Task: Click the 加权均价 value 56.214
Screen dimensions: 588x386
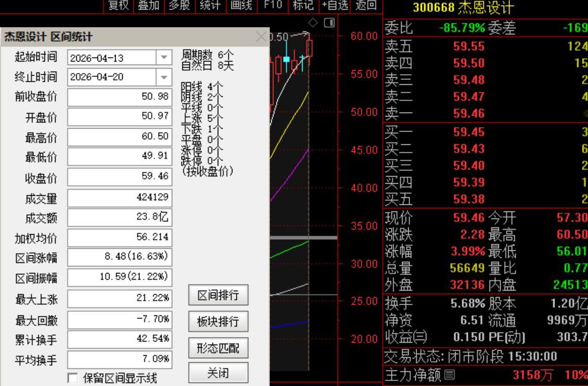Action: pos(120,237)
